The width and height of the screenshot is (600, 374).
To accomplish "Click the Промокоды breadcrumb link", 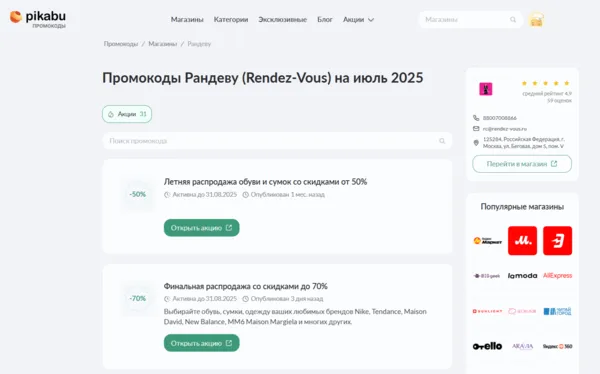I will tap(121, 44).
